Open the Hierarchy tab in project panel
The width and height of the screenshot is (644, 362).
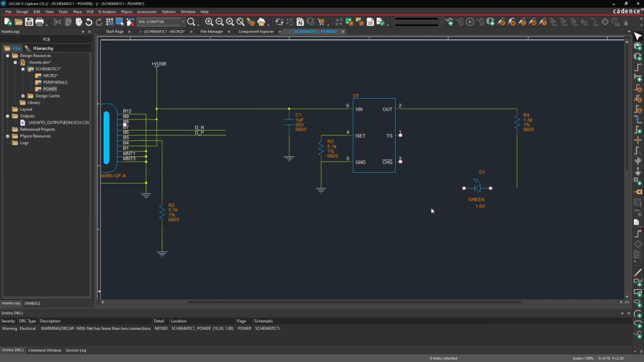coord(40,48)
